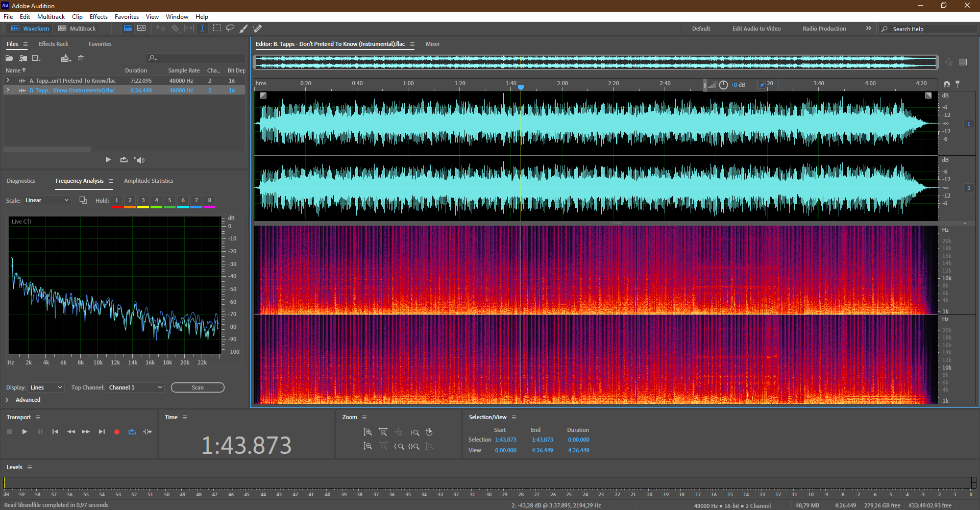Open the Frequency Analysis panel menu
Viewport: 980px width, 510px height.
click(x=110, y=181)
